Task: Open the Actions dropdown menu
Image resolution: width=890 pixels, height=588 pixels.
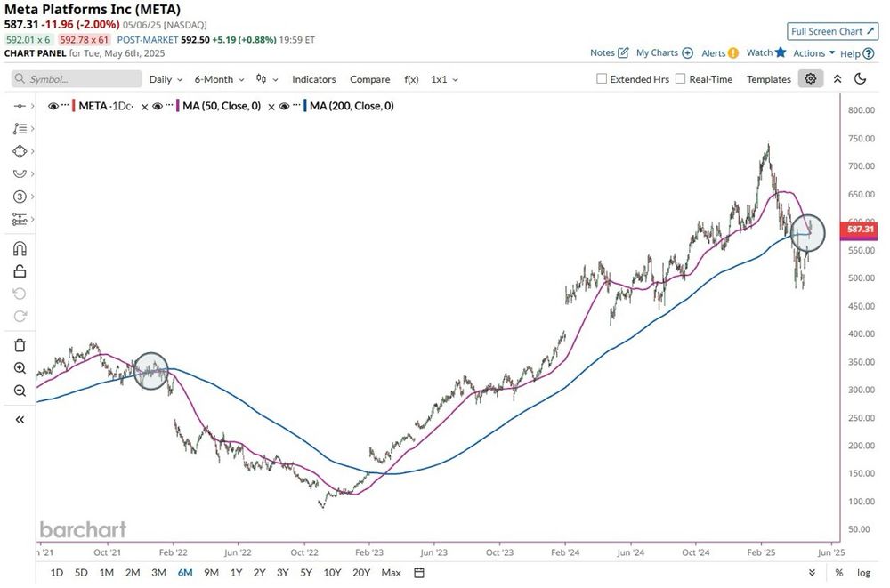Action: click(814, 52)
